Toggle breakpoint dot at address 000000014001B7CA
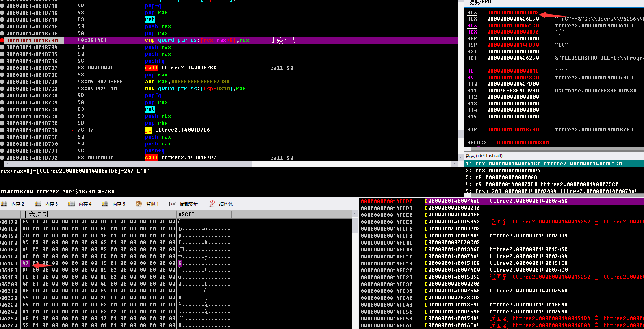644x329 pixels. 2,109
